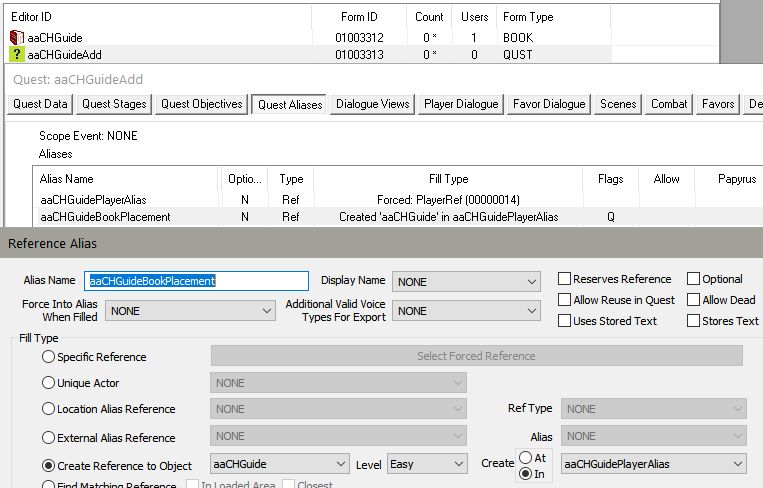Viewport: 763px width, 488px height.
Task: Enable the Reserves Reference checkbox
Action: (x=565, y=279)
